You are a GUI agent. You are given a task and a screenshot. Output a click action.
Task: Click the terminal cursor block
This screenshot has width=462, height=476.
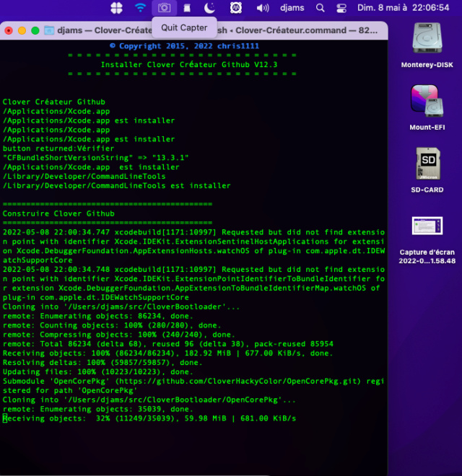(x=4, y=418)
